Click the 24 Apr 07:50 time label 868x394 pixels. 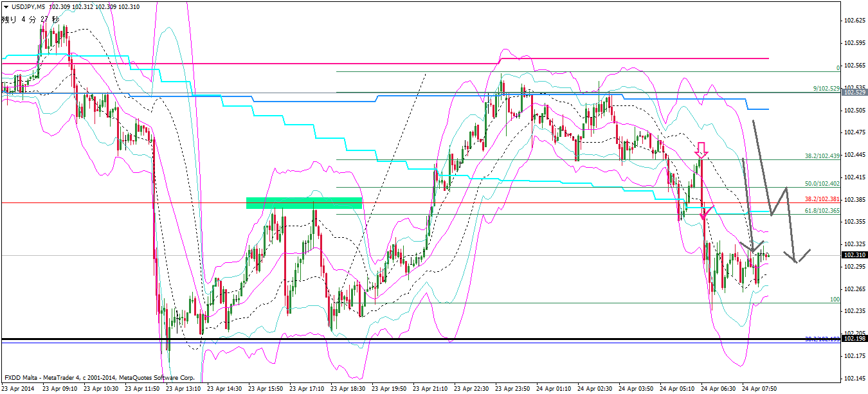(759, 389)
